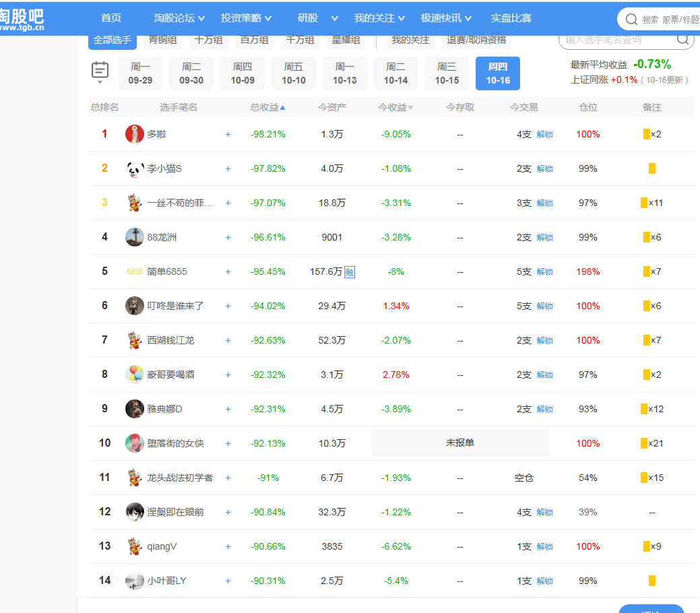Switch to date 周三 10-15
700x613 pixels.
(447, 73)
